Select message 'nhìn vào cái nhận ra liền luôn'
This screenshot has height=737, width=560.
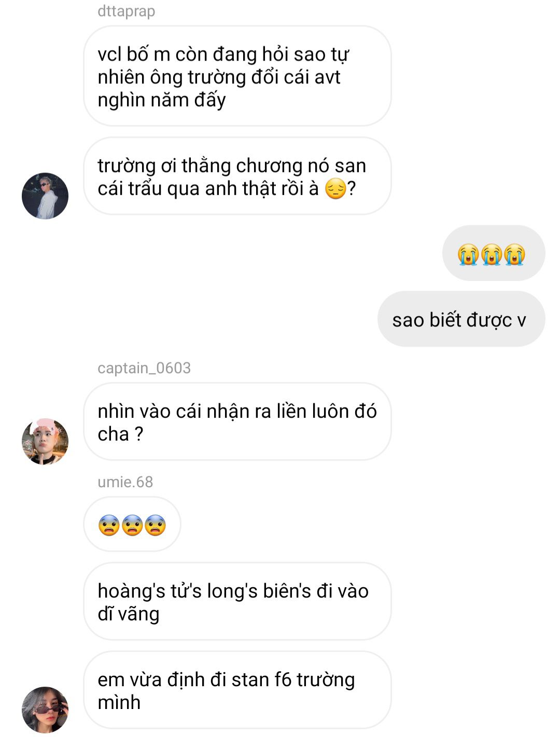point(237,422)
